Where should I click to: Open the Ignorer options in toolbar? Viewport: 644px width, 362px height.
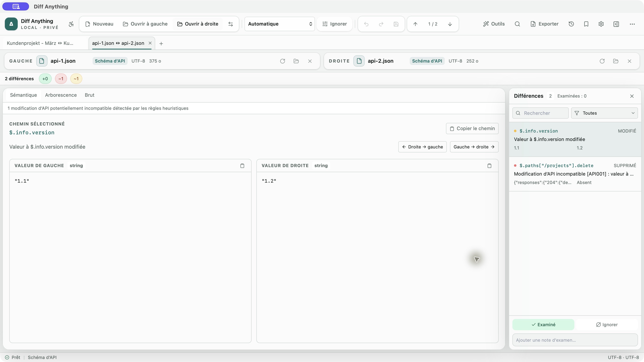pos(334,24)
